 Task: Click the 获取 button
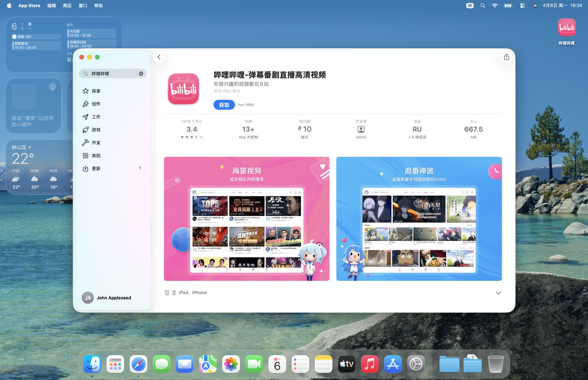[x=224, y=105]
